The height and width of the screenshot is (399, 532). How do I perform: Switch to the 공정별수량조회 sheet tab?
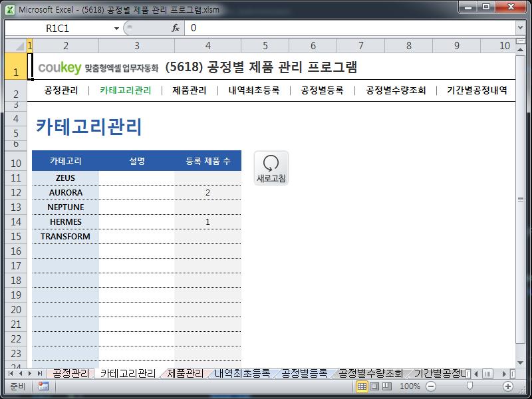click(370, 374)
